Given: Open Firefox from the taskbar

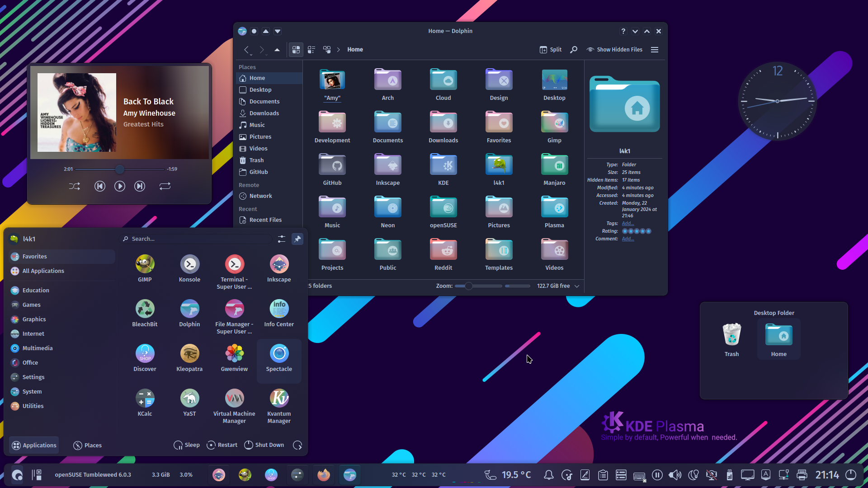Looking at the screenshot, I should 324,475.
